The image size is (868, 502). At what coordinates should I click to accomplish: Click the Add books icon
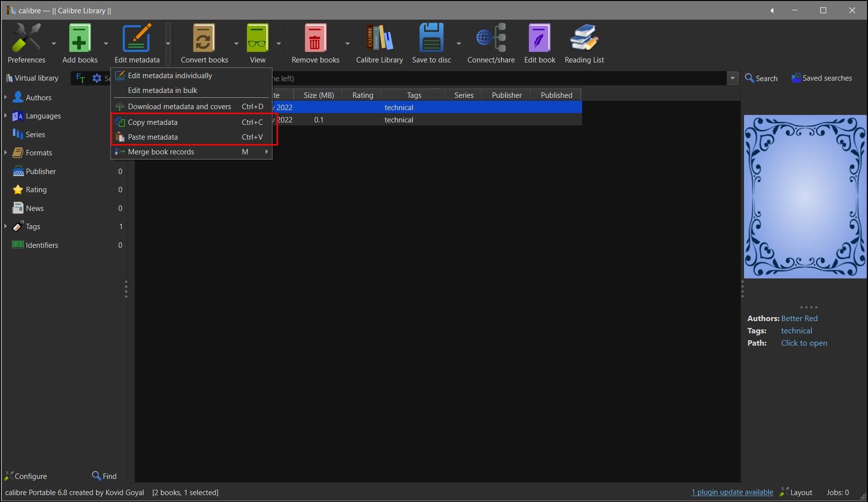[80, 38]
